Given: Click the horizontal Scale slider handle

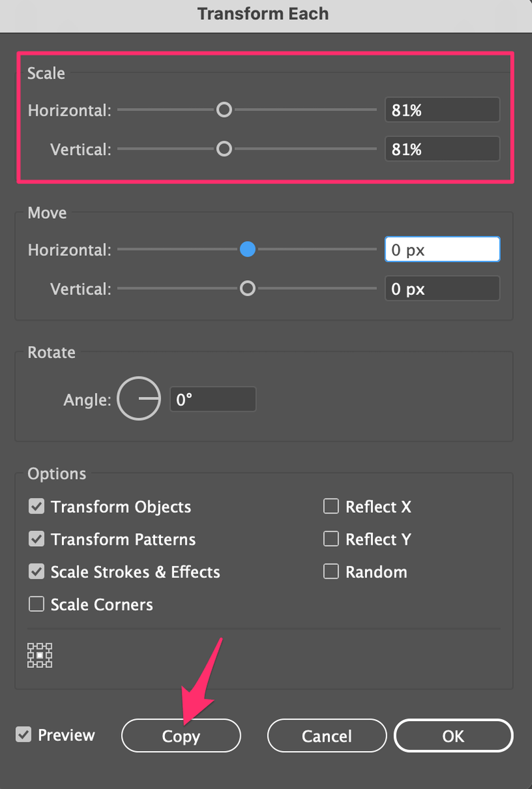Looking at the screenshot, I should click(x=224, y=110).
